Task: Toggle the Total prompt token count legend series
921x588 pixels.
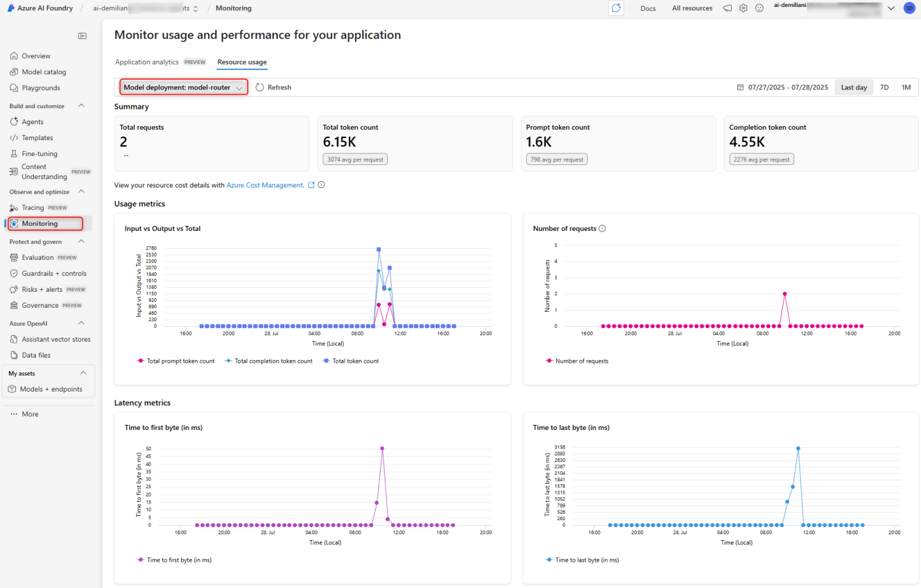Action: pyautogui.click(x=176, y=361)
